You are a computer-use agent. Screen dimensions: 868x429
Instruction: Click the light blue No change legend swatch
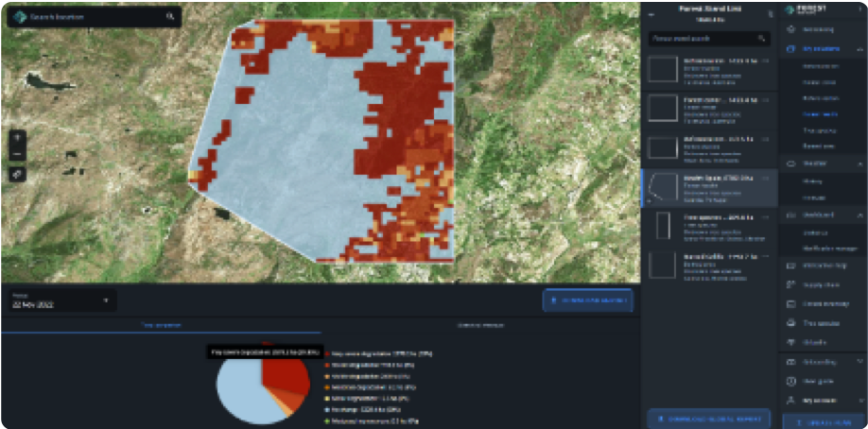pyautogui.click(x=326, y=411)
